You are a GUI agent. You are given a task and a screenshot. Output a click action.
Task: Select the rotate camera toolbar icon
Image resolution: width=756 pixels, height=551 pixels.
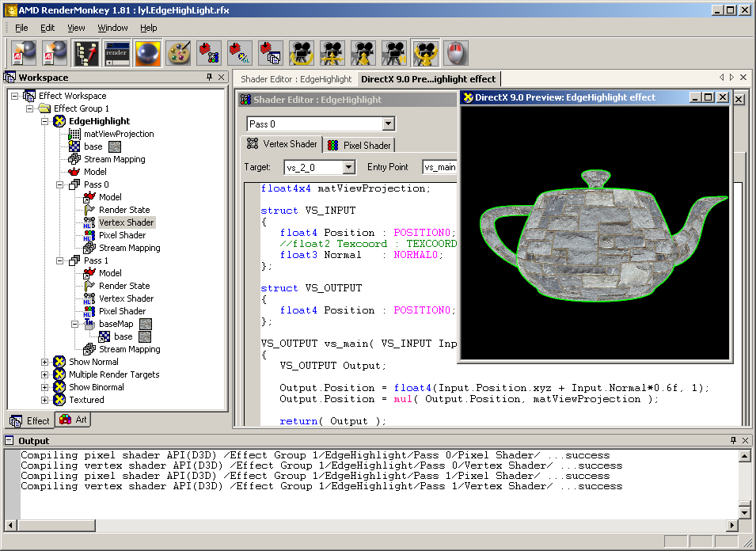pyautogui.click(x=302, y=52)
